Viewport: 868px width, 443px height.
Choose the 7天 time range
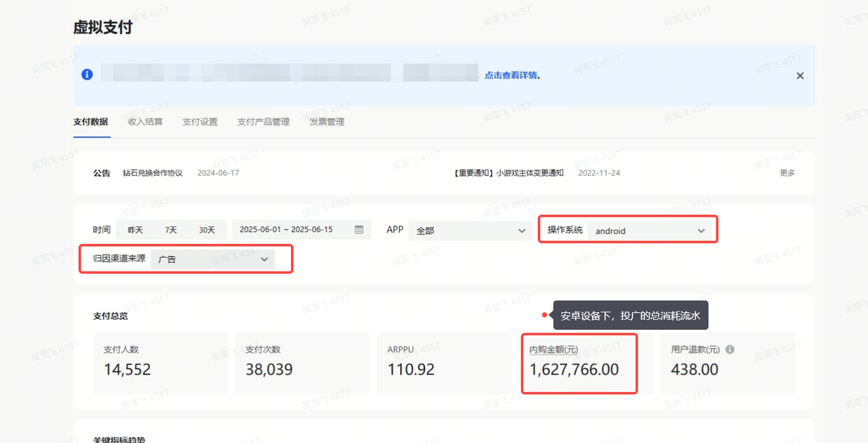171,230
